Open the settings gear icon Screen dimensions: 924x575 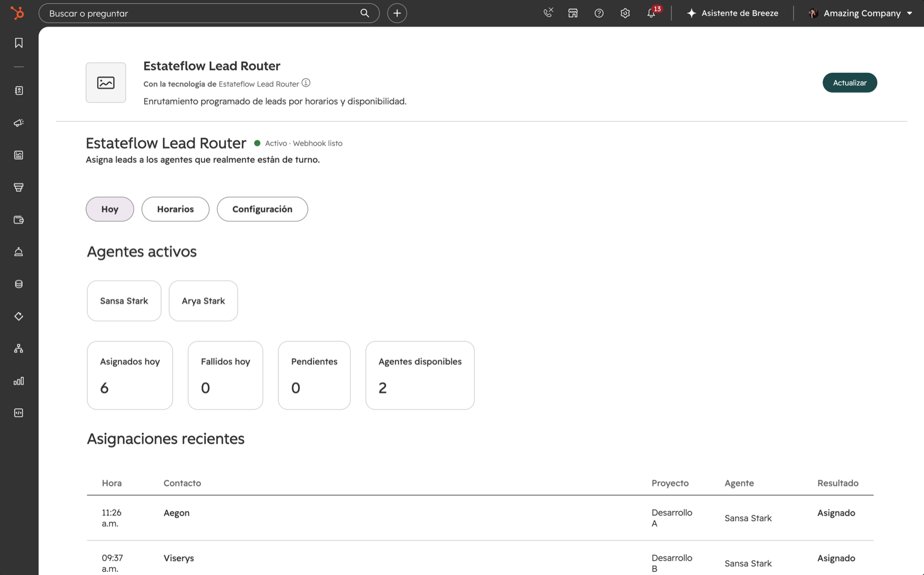coord(625,13)
